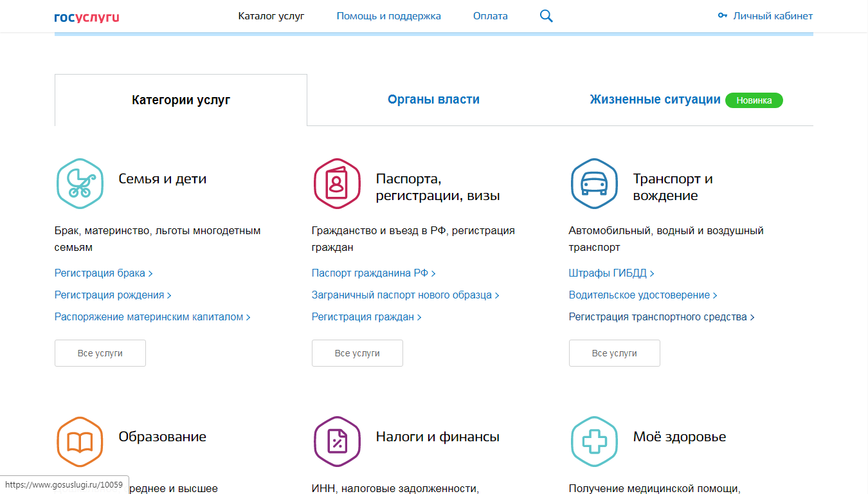Click the Госуслуги logo
This screenshot has width=868, height=494.
pyautogui.click(x=87, y=17)
